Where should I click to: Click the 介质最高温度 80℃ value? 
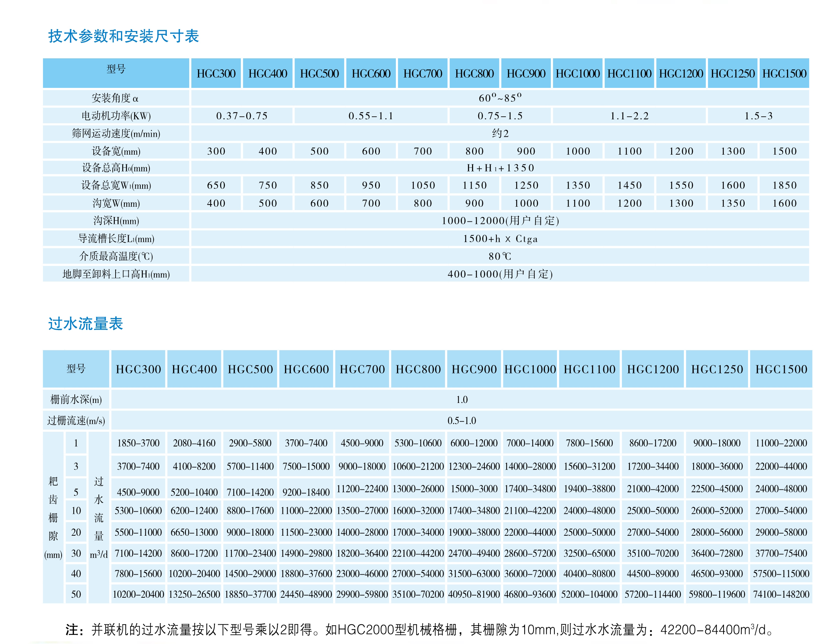click(x=499, y=256)
